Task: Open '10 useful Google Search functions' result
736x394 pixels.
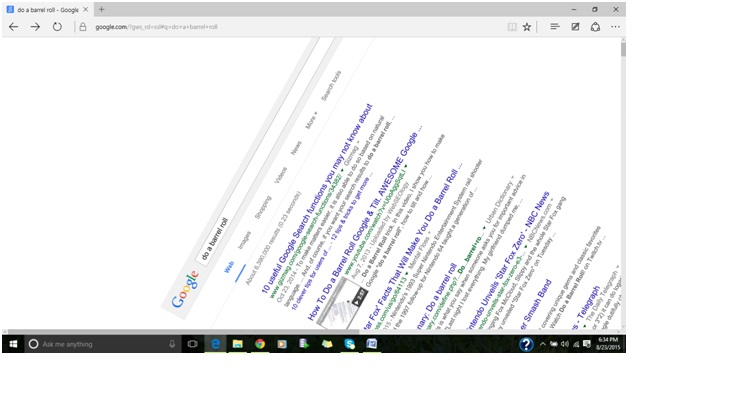Action: [x=317, y=198]
